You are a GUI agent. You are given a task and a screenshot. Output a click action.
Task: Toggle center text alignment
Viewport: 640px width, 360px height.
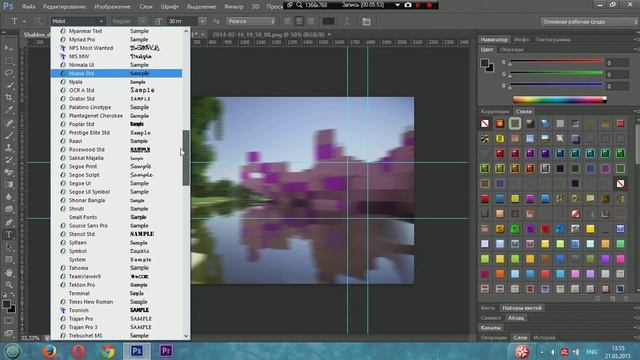pyautogui.click(x=299, y=21)
